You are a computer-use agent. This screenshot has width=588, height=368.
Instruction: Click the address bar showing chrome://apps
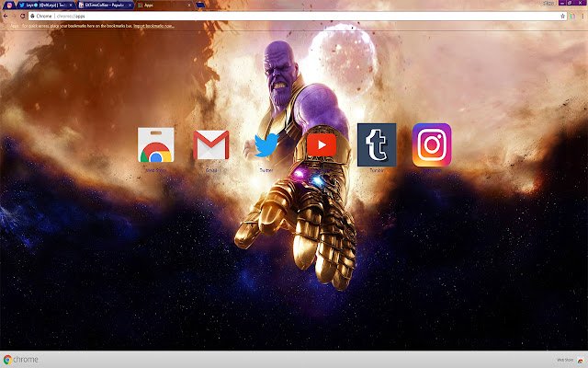click(296, 17)
